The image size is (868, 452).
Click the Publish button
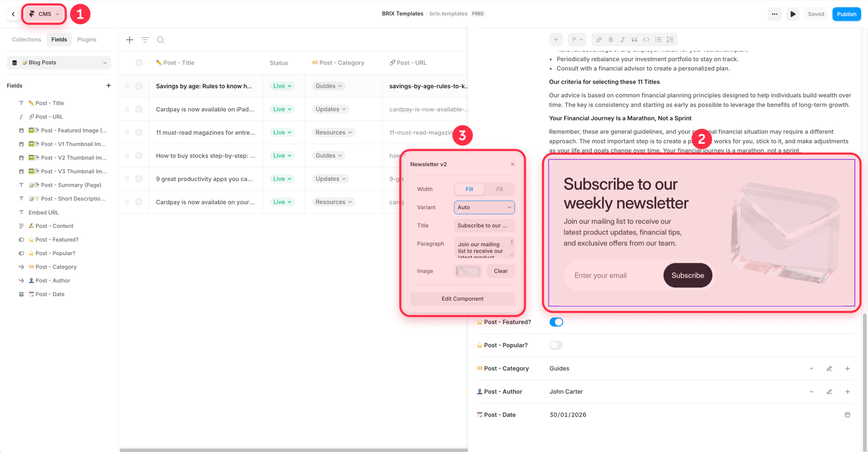click(846, 14)
